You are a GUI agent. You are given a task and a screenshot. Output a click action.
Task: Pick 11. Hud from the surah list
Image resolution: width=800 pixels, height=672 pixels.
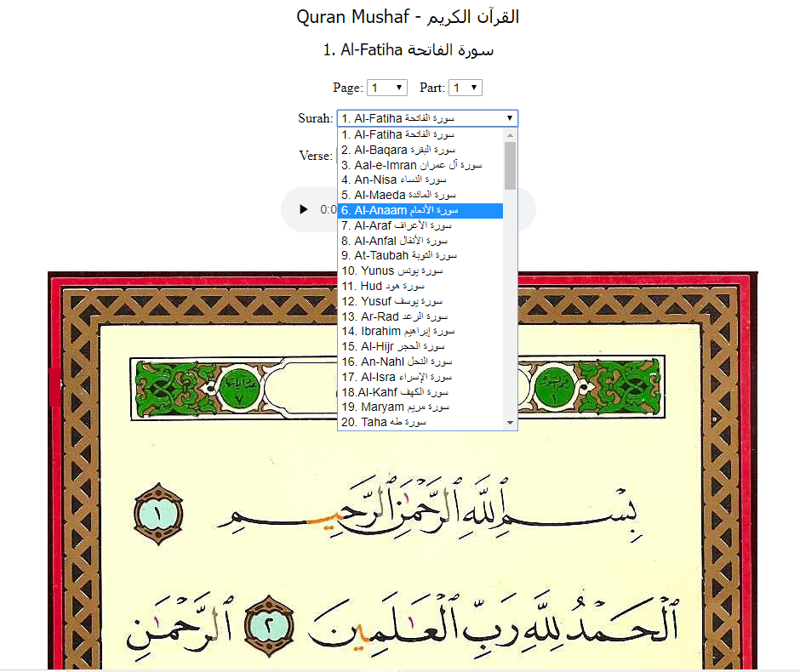420,286
